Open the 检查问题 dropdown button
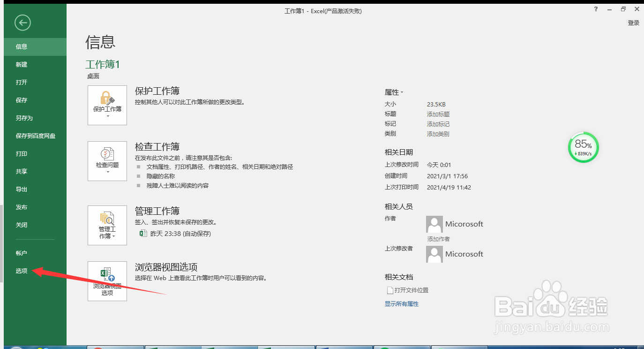This screenshot has height=349, width=644. 107,161
